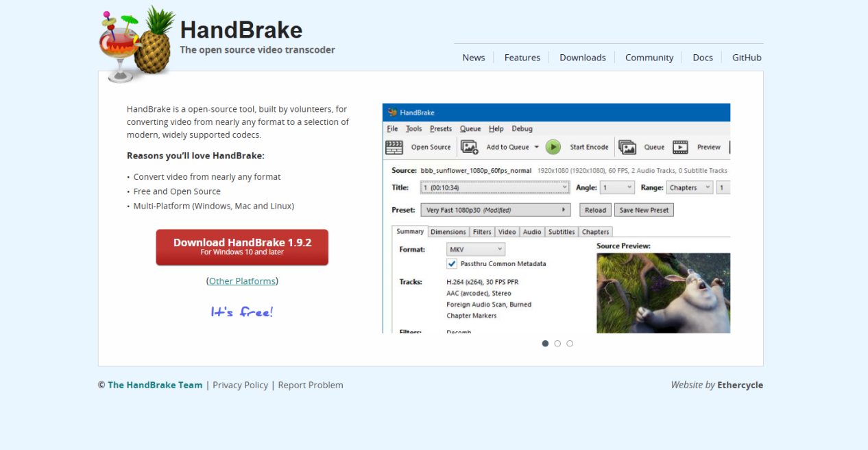
Task: Select the third carousel slide dot
Action: [570, 344]
